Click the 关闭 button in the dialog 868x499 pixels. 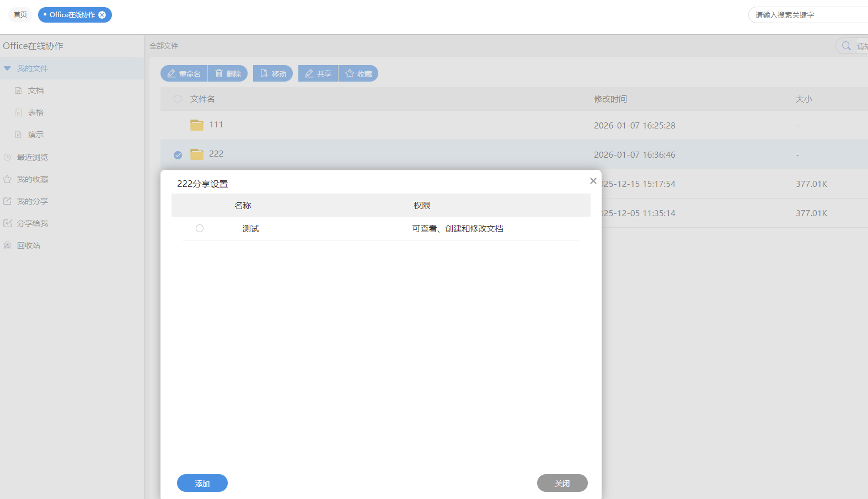(562, 483)
